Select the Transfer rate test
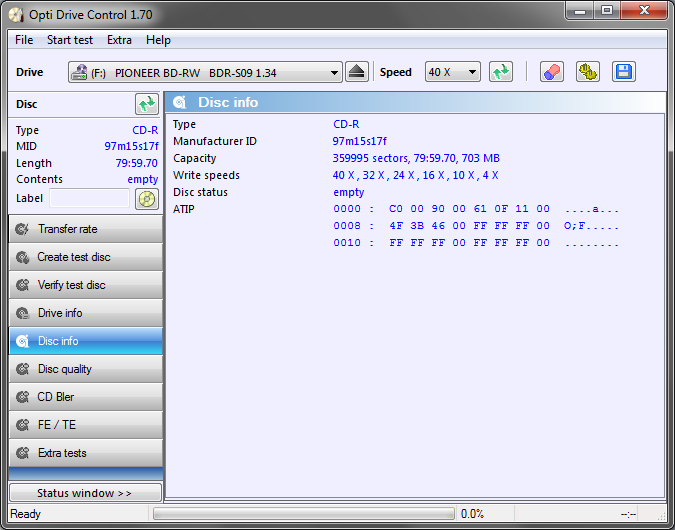The height and width of the screenshot is (530, 675). [86, 229]
